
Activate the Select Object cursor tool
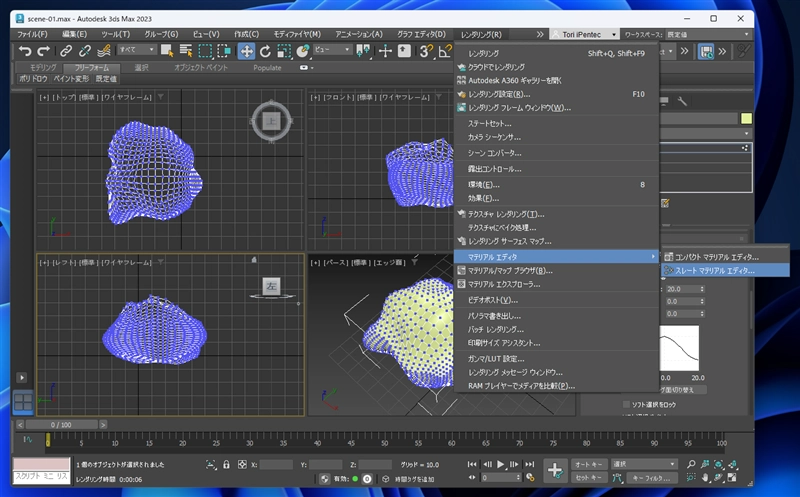tap(167, 51)
